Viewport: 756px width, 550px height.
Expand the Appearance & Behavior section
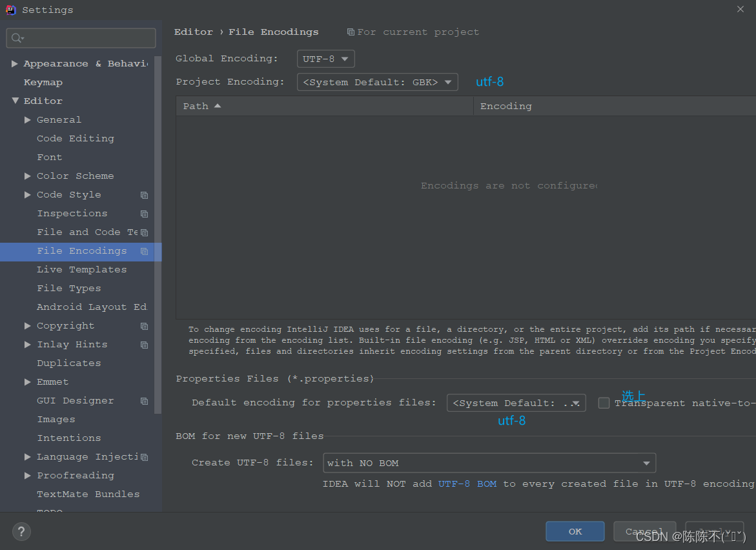[14, 64]
